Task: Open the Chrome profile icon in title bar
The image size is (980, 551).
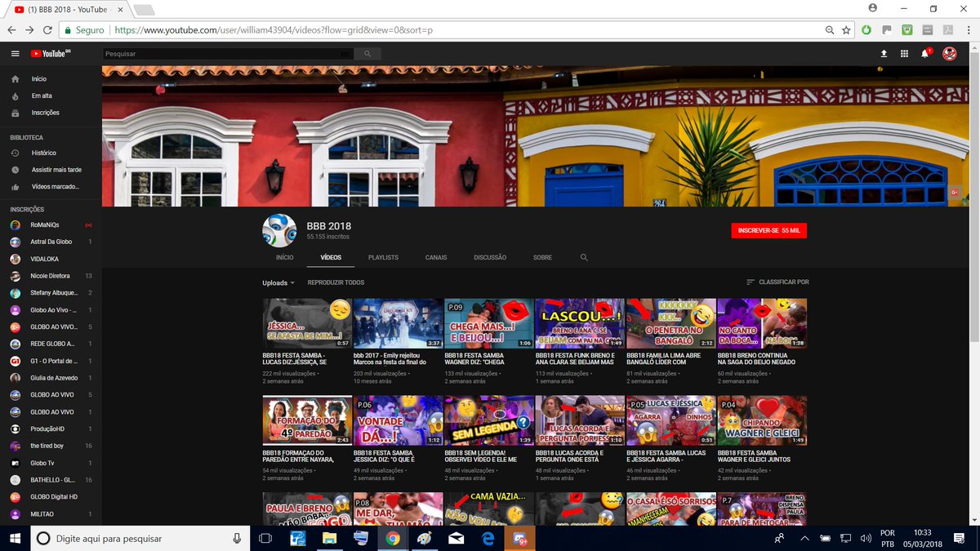Action: coord(873,7)
